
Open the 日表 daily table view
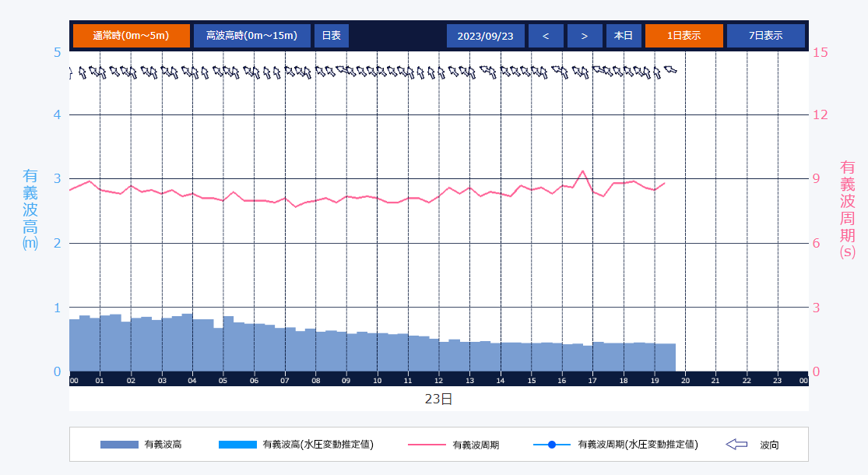point(331,36)
